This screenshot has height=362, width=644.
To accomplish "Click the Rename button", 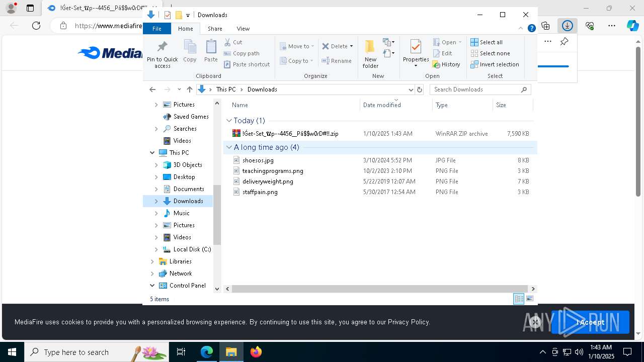I will coord(337,61).
